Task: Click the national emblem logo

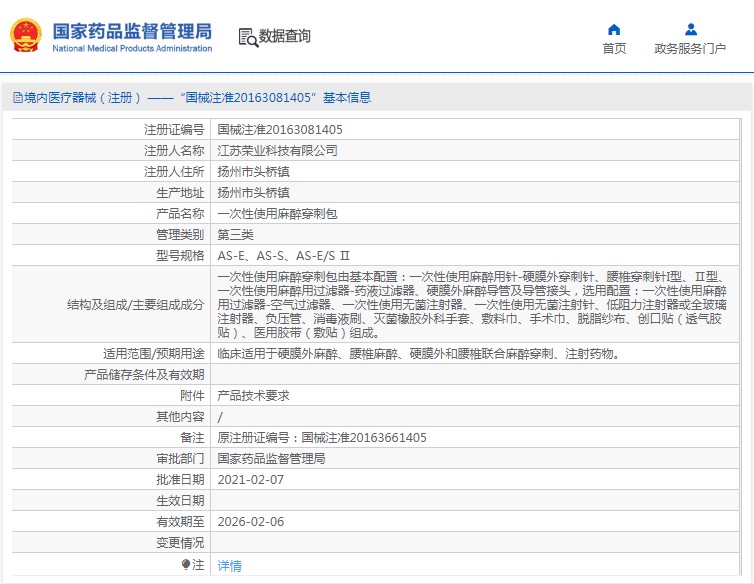Action: [26, 36]
